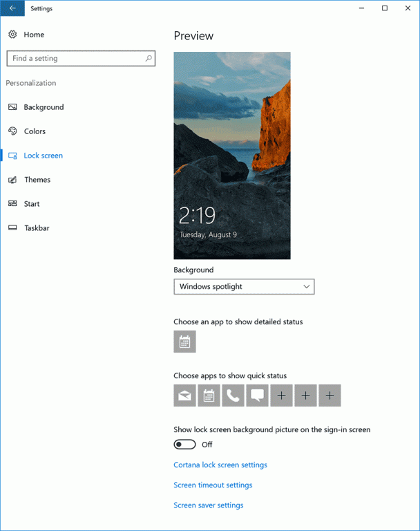
Task: Add an app using the first plus tile
Action: coord(281,395)
